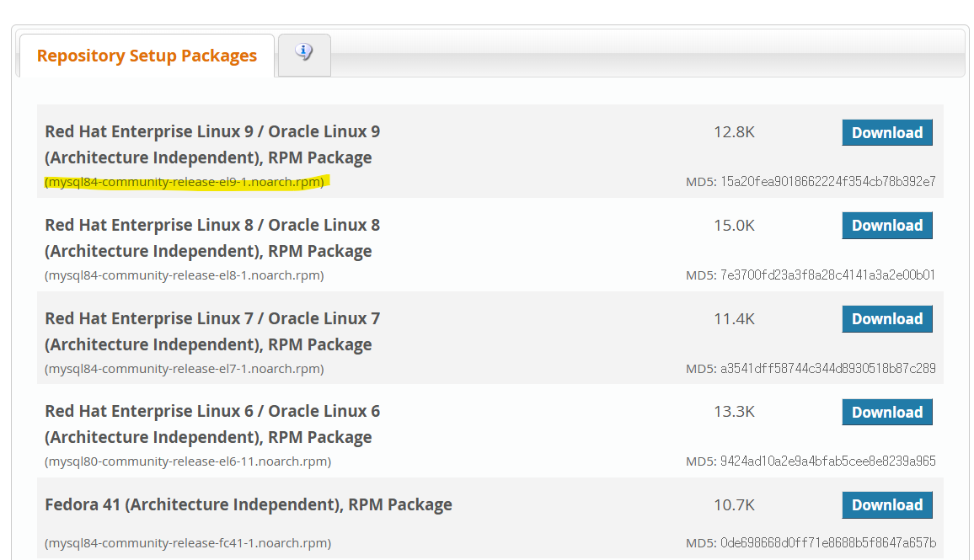
Task: Click mysql84-community-release-el7-1.noarch.rpm filename
Action: click(185, 369)
